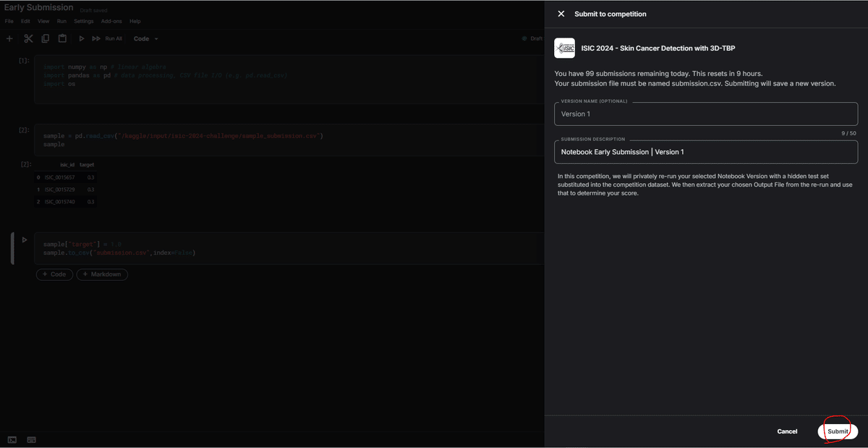
Task: Add a new Code cell below
Action: tap(54, 274)
